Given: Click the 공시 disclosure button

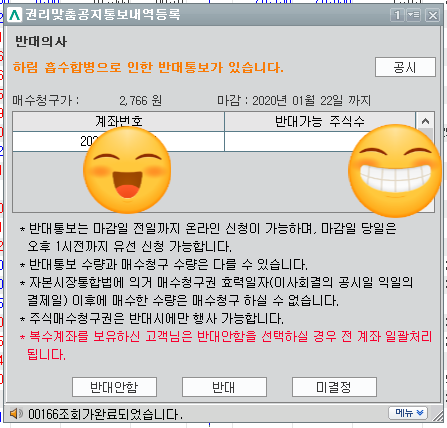Looking at the screenshot, I should pyautogui.click(x=405, y=67).
